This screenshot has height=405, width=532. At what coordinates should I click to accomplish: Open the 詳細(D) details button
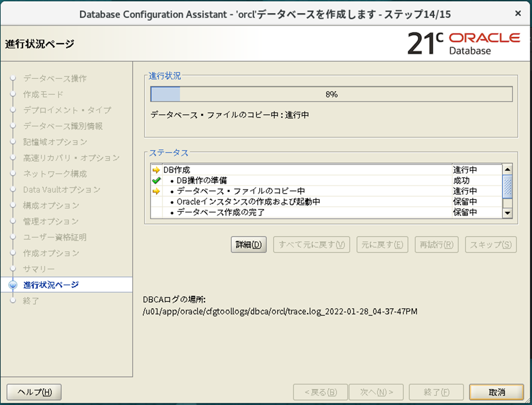click(249, 245)
